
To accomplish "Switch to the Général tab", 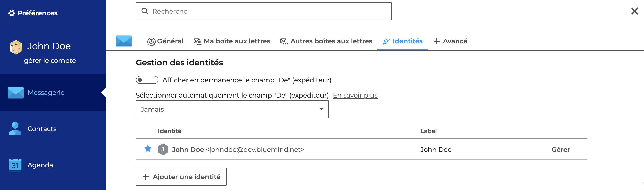I will (166, 41).
